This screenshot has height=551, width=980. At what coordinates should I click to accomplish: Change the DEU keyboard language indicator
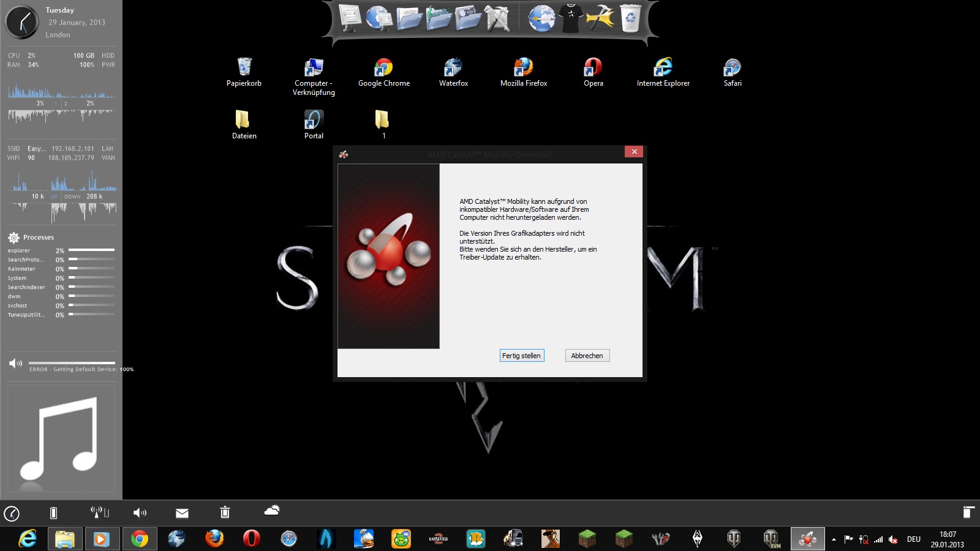[x=914, y=539]
